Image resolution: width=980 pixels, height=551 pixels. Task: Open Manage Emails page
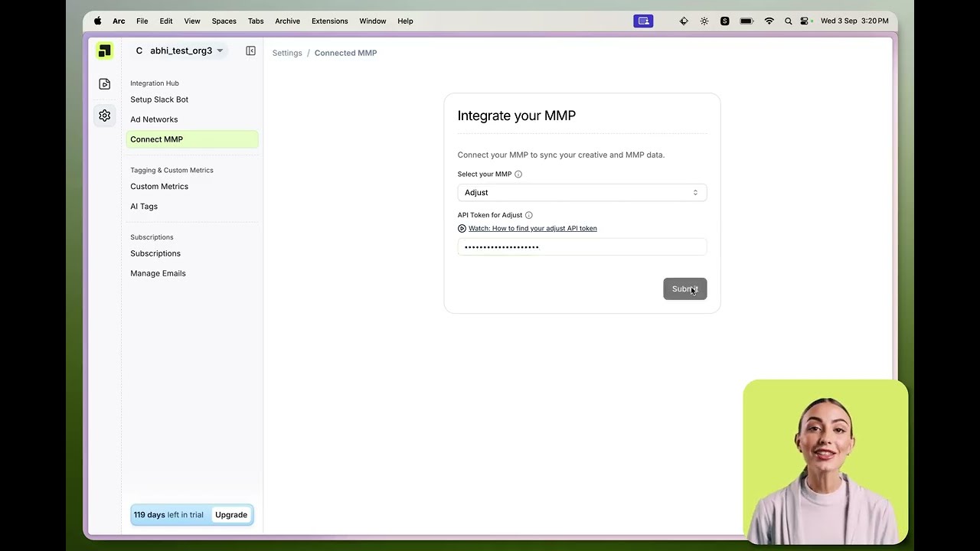click(158, 273)
